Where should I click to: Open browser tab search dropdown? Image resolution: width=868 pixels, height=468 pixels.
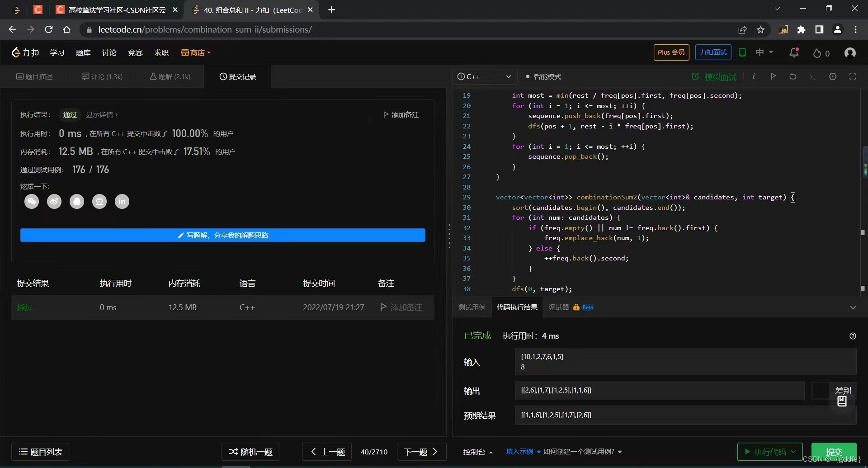tap(777, 9)
